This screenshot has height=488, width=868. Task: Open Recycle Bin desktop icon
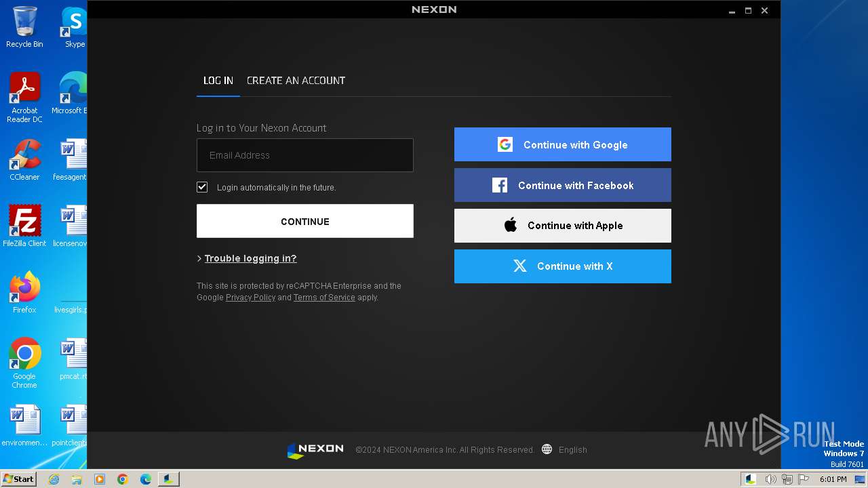point(24,27)
